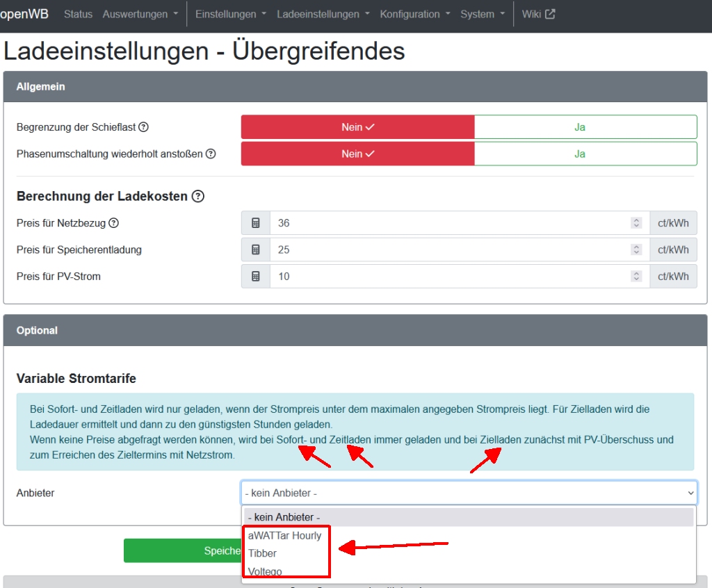This screenshot has width=712, height=588.
Task: Click the stepper arrows on PV-Strom price
Action: point(636,277)
